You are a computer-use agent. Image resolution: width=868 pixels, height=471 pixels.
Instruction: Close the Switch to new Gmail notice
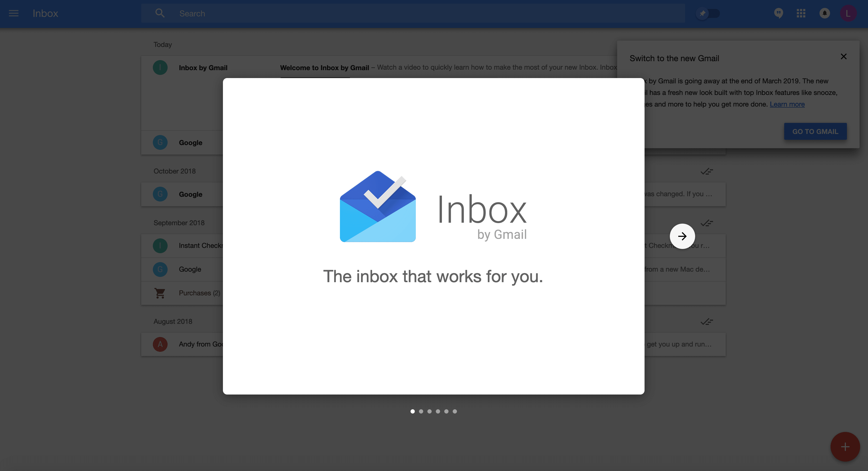pos(843,57)
